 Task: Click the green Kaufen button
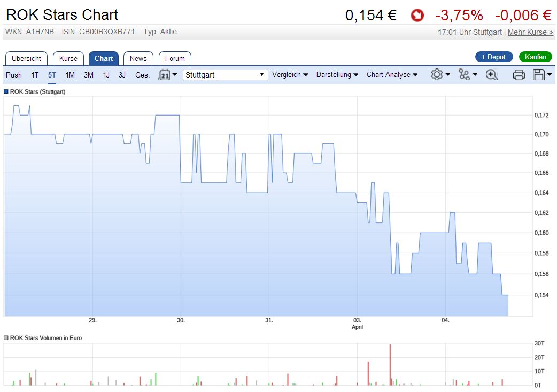pyautogui.click(x=535, y=57)
